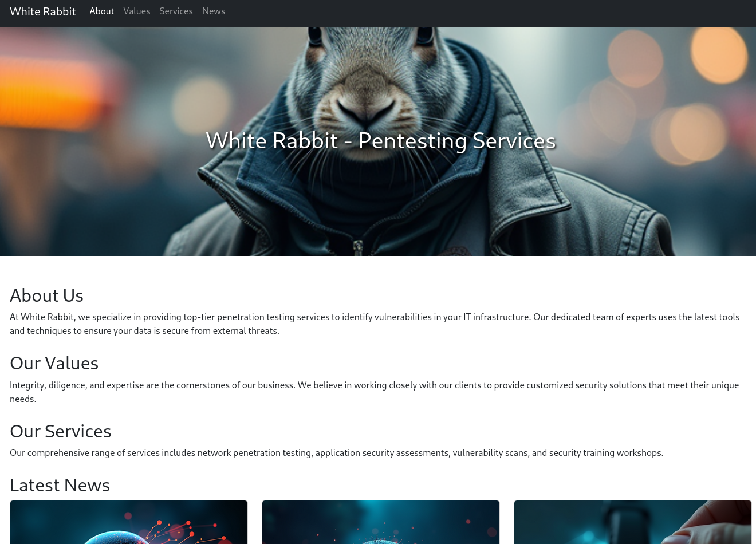Viewport: 756px width, 544px height.
Task: Open the News section from the navbar
Action: click(214, 11)
